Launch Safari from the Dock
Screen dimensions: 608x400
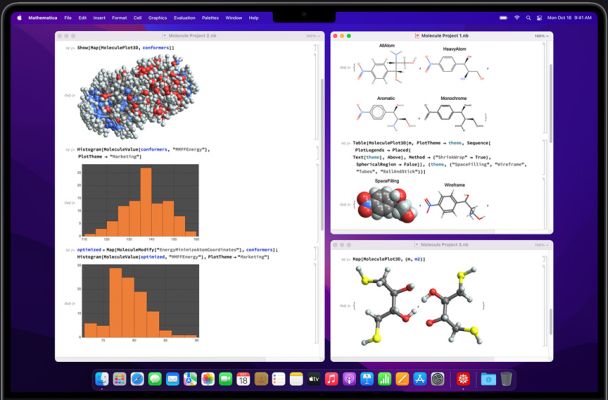coord(137,379)
